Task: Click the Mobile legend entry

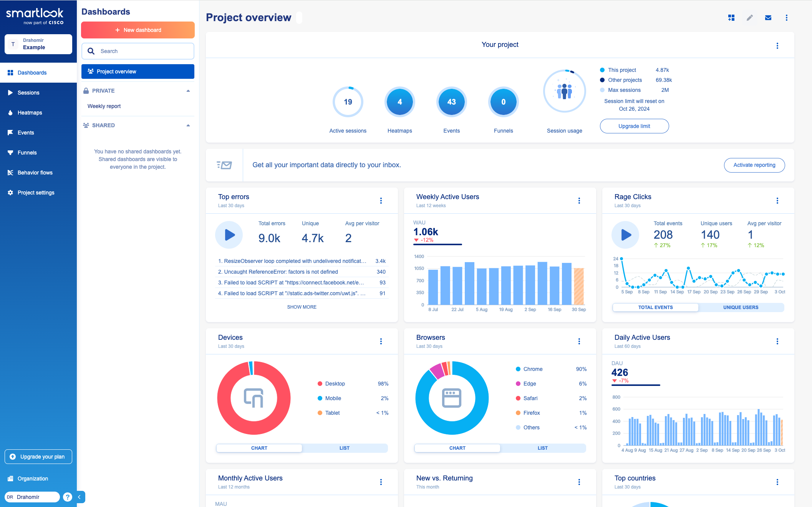Action: (353, 398)
